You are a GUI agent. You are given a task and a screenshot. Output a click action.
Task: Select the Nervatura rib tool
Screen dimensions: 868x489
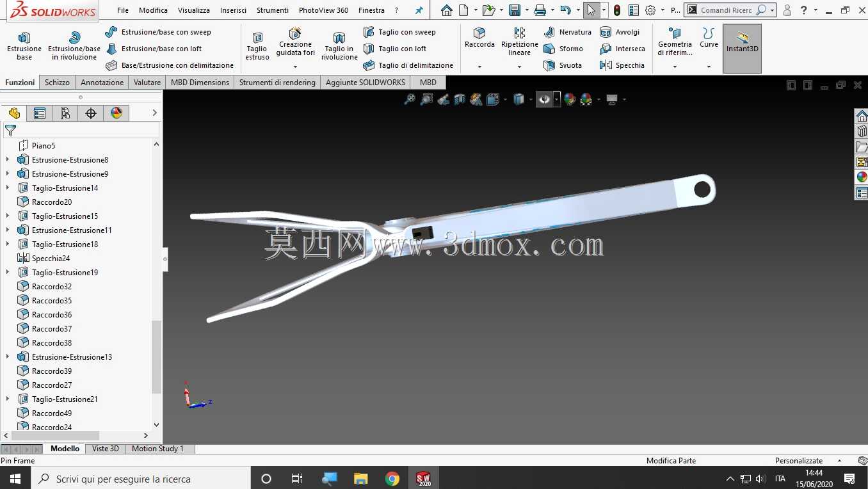567,32
